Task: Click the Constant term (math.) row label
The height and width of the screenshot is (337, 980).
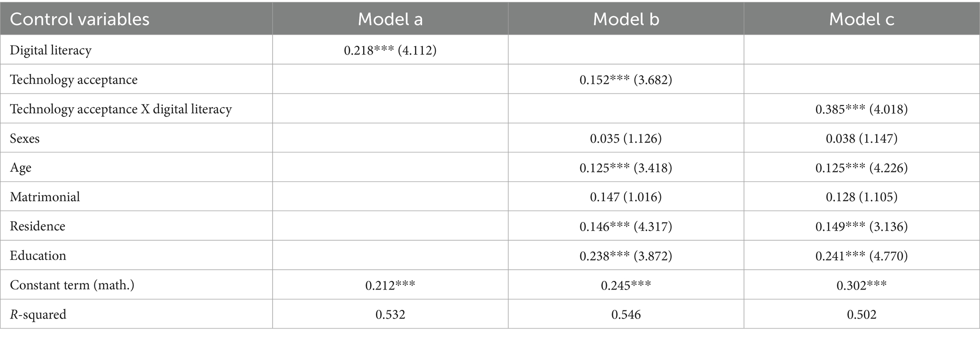Action: pyautogui.click(x=72, y=285)
